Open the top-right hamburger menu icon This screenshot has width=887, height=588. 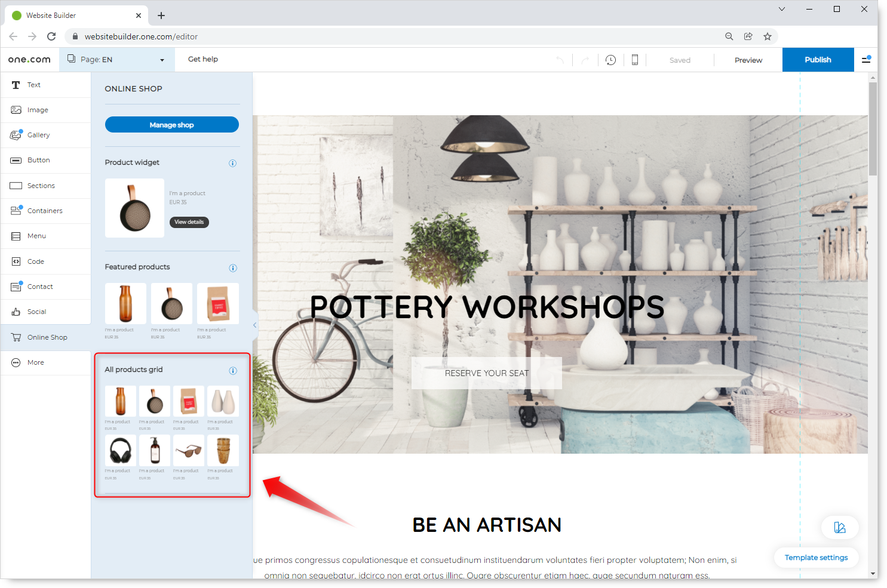pos(866,60)
